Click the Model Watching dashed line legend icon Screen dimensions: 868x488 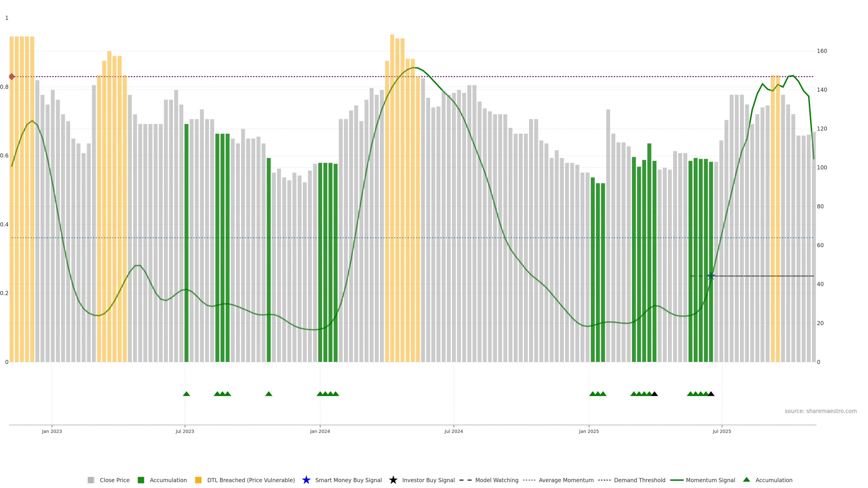(465, 480)
